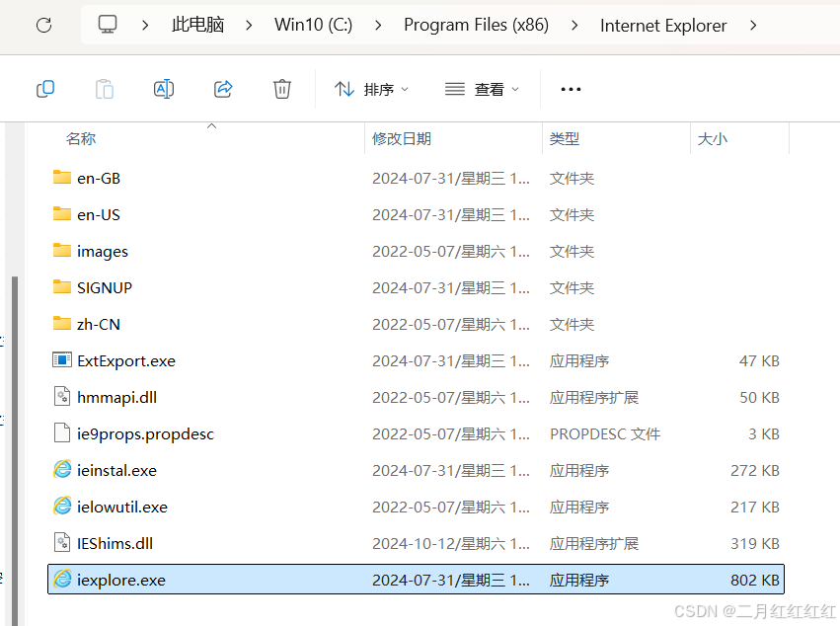Navigate to Win10 (C:) in breadcrumb
The width and height of the screenshot is (840, 626).
tap(313, 25)
